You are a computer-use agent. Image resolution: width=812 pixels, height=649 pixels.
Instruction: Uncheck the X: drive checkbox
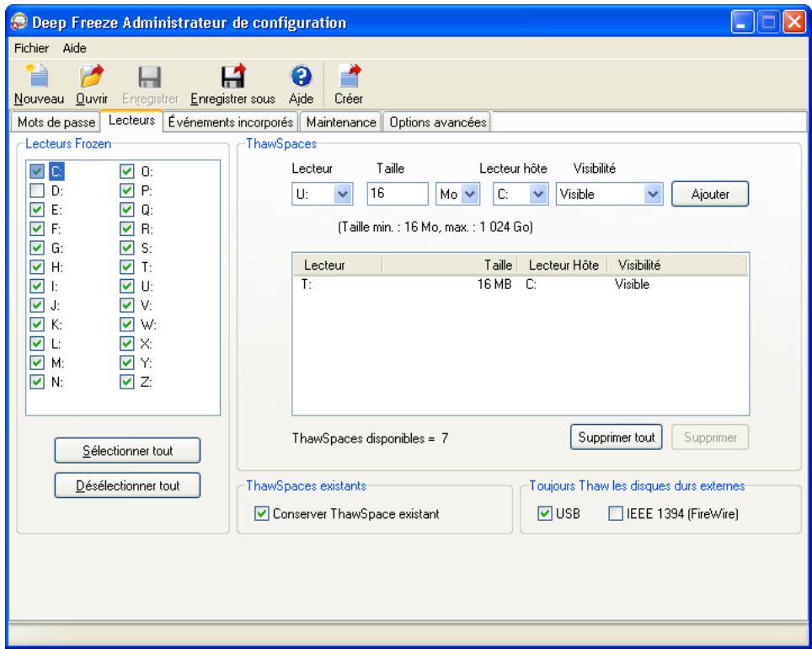tap(127, 343)
